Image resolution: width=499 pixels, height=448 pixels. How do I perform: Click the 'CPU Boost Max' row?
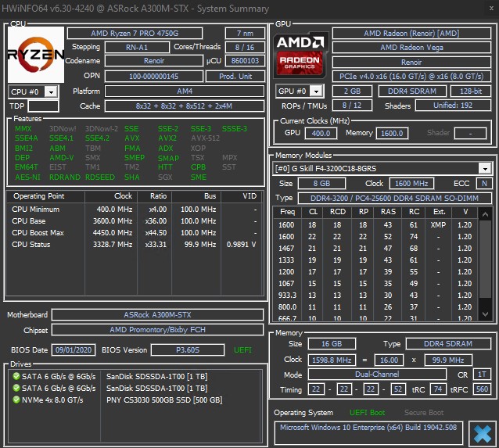pyautogui.click(x=135, y=233)
